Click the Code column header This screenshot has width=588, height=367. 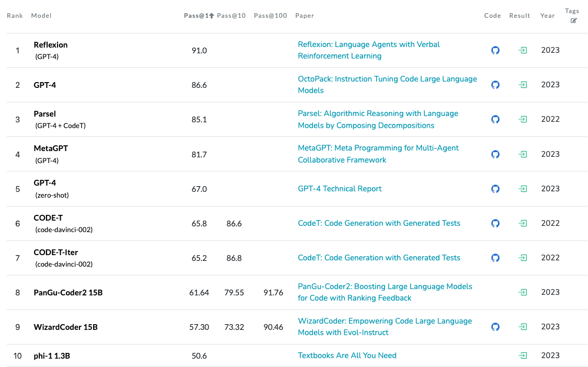[x=492, y=15]
